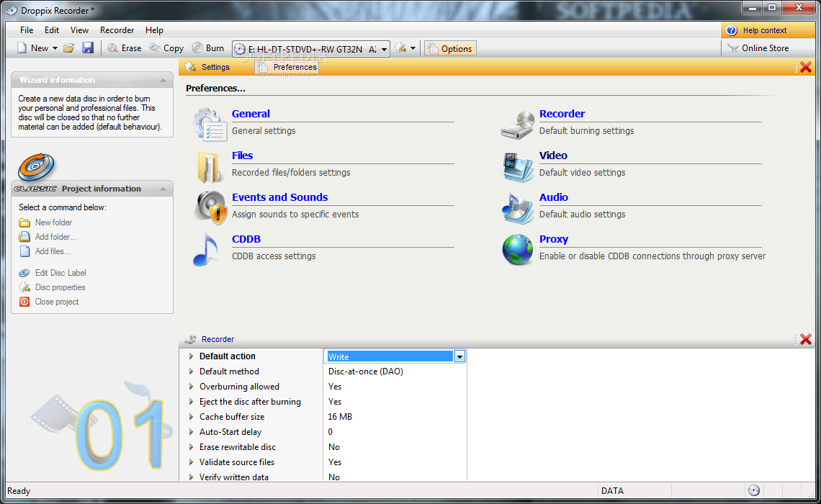This screenshot has width=821, height=504.
Task: Open the Recorder menu
Action: pos(117,30)
